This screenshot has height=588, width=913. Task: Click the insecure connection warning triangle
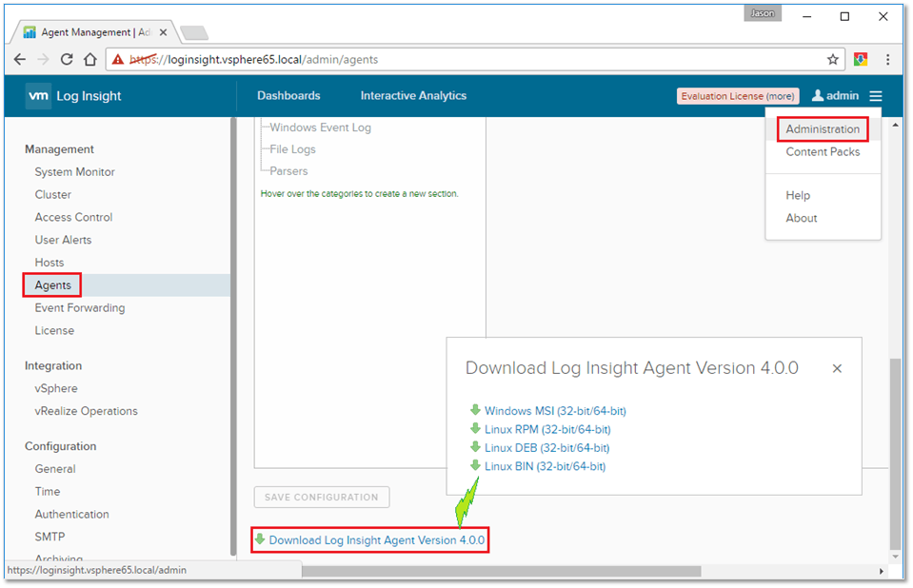(x=118, y=59)
